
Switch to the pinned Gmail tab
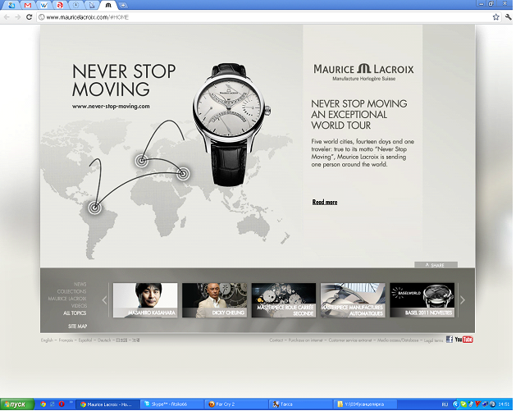point(27,5)
